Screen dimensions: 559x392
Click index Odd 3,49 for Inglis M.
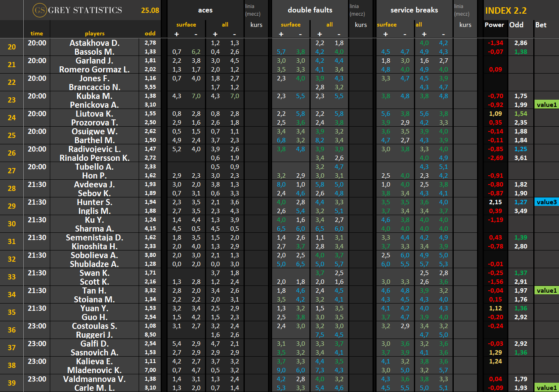[521, 211]
